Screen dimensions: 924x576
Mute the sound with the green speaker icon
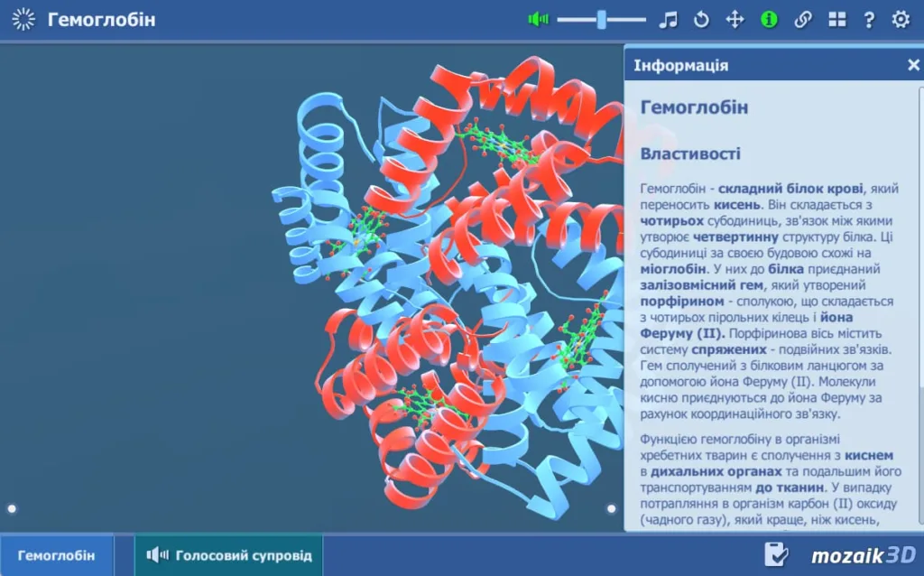(x=539, y=19)
